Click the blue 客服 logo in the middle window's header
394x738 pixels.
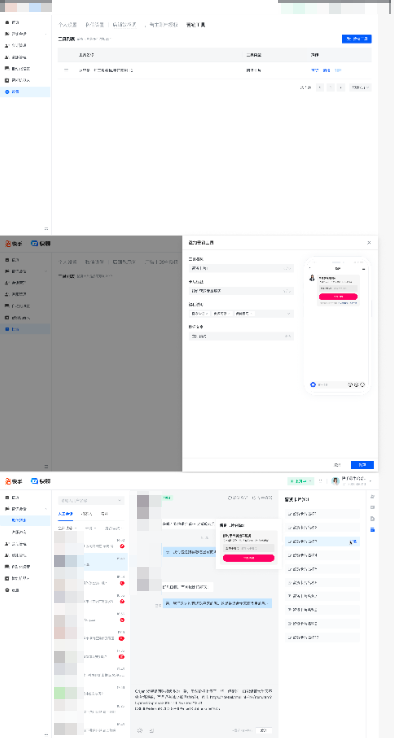click(41, 243)
